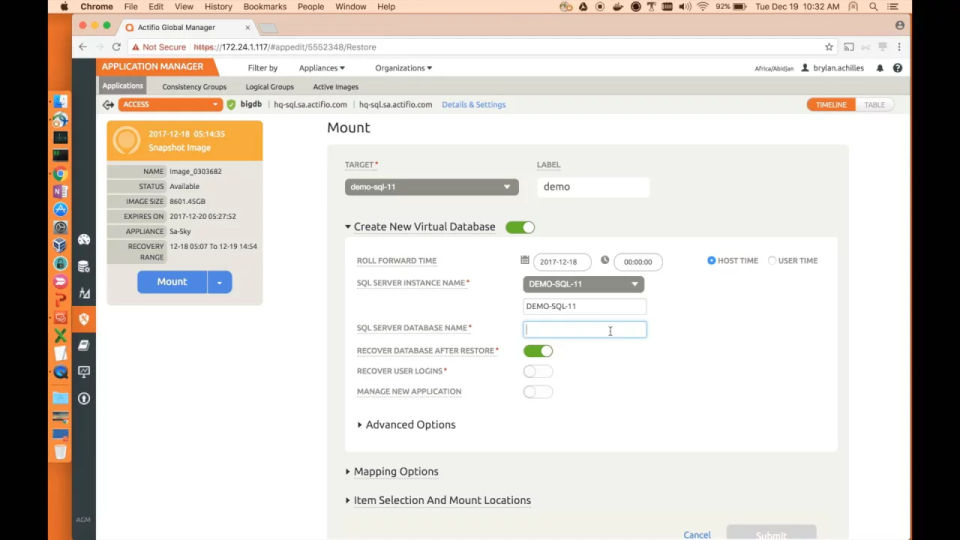This screenshot has height=540, width=960.
Task: Open the roll forward calendar date picker icon
Action: [x=525, y=260]
